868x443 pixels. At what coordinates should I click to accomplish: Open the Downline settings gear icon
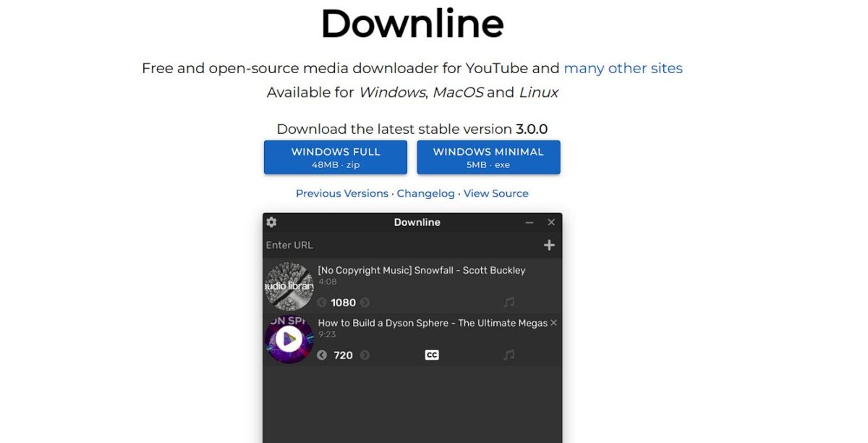(x=271, y=222)
